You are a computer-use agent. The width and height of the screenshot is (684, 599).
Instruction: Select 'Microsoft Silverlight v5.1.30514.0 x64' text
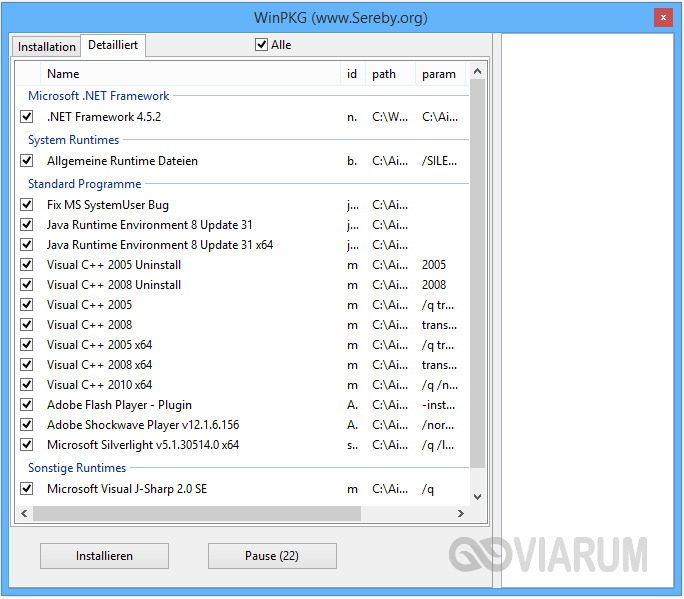click(143, 445)
